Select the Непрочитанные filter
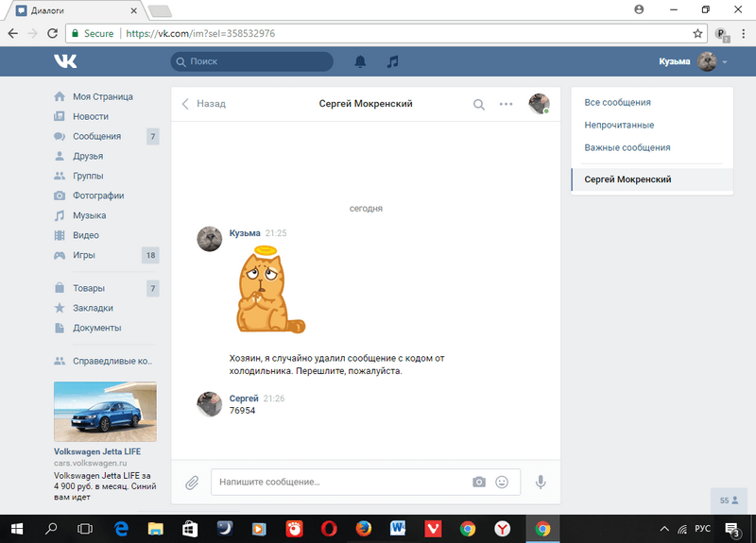Viewport: 756px width, 543px height. (619, 125)
